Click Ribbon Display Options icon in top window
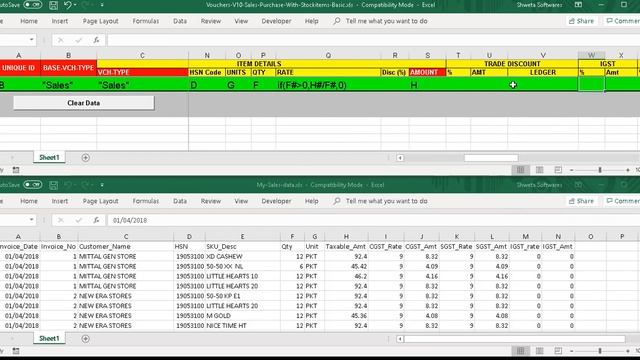The width and height of the screenshot is (640, 360). tap(578, 5)
